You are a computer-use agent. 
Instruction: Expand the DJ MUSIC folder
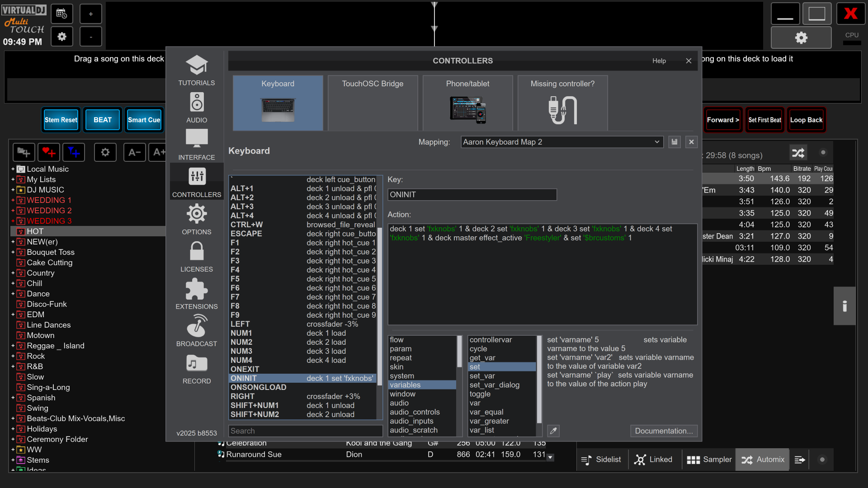(13, 190)
